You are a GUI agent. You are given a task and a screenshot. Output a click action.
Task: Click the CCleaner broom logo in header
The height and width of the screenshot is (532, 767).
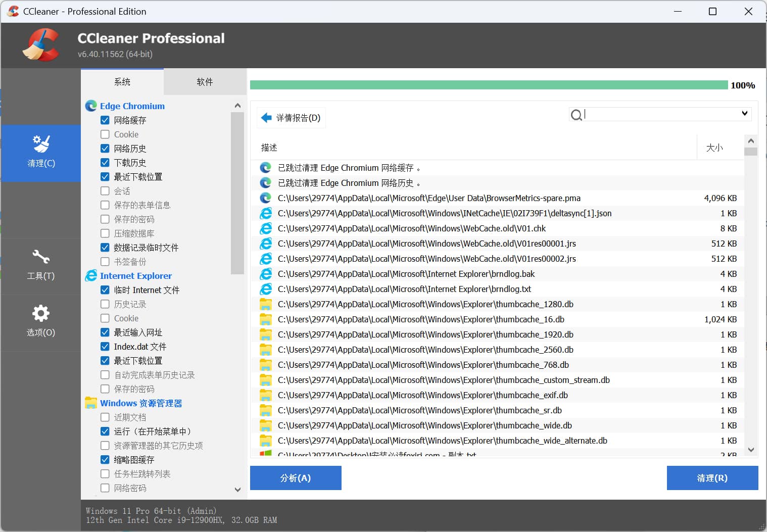(x=41, y=45)
